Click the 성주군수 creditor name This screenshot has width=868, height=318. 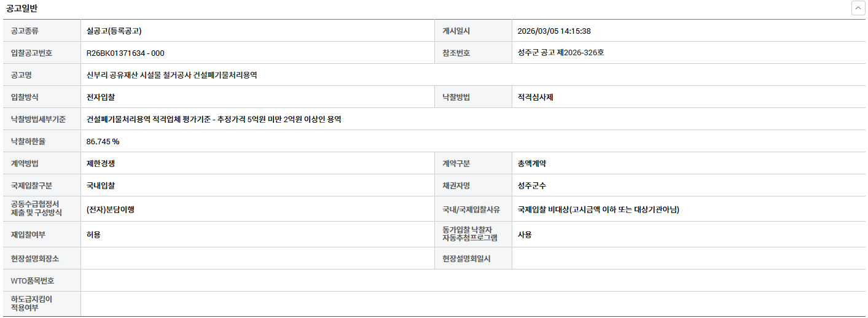coord(532,185)
